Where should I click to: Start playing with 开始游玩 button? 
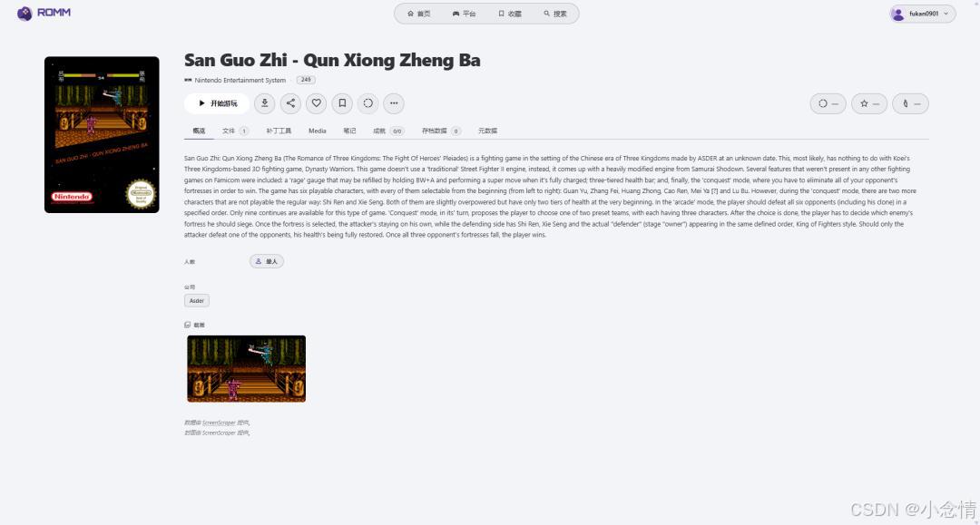(x=217, y=103)
